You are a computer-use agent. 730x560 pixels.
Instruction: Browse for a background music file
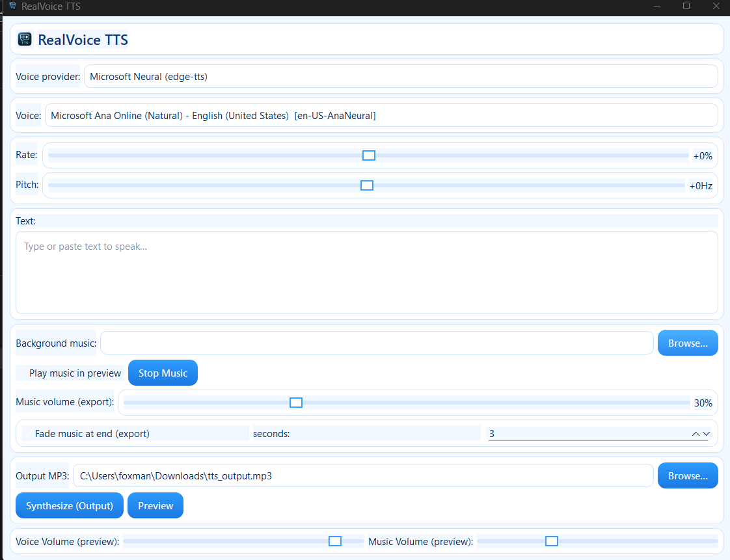688,343
